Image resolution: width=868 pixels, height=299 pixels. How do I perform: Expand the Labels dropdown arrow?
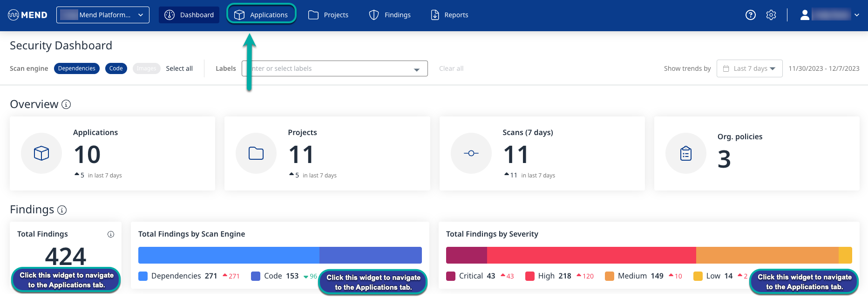pos(416,69)
